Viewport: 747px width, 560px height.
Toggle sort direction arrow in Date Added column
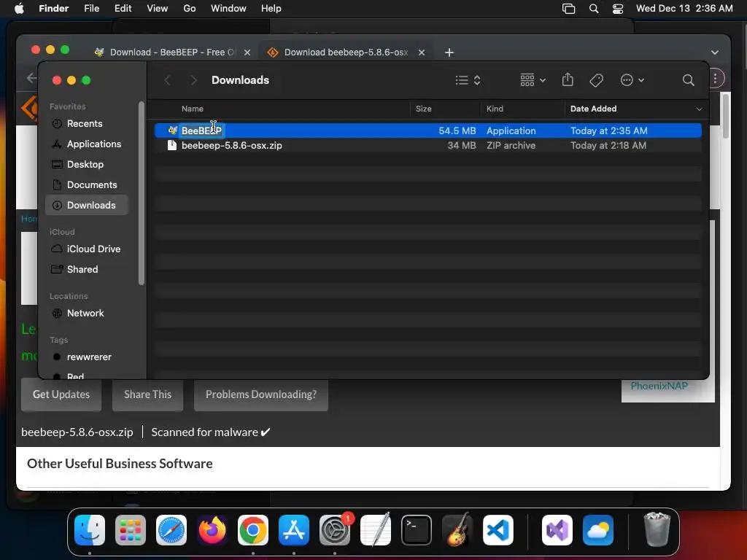point(699,109)
